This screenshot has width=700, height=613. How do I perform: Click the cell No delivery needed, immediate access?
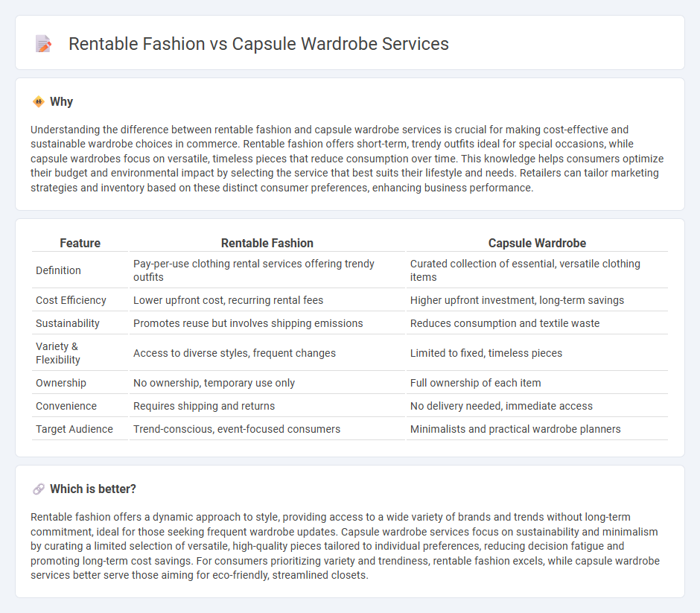pyautogui.click(x=537, y=406)
